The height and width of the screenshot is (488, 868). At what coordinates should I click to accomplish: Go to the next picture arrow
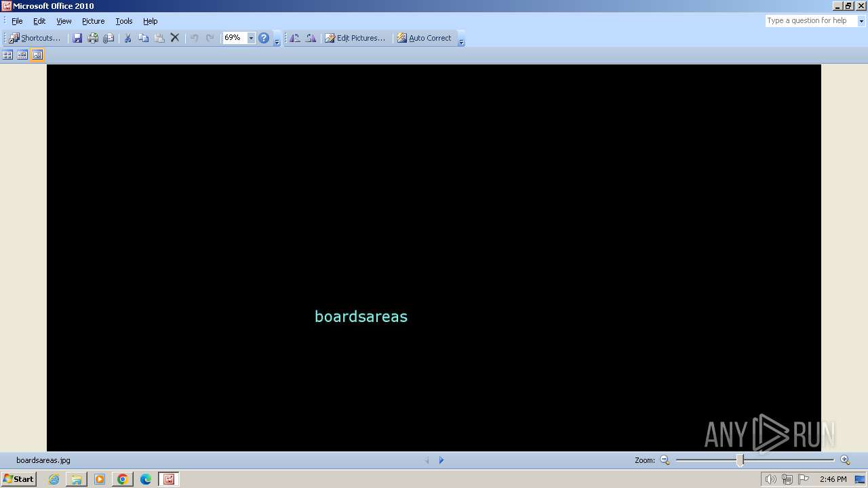pos(441,460)
